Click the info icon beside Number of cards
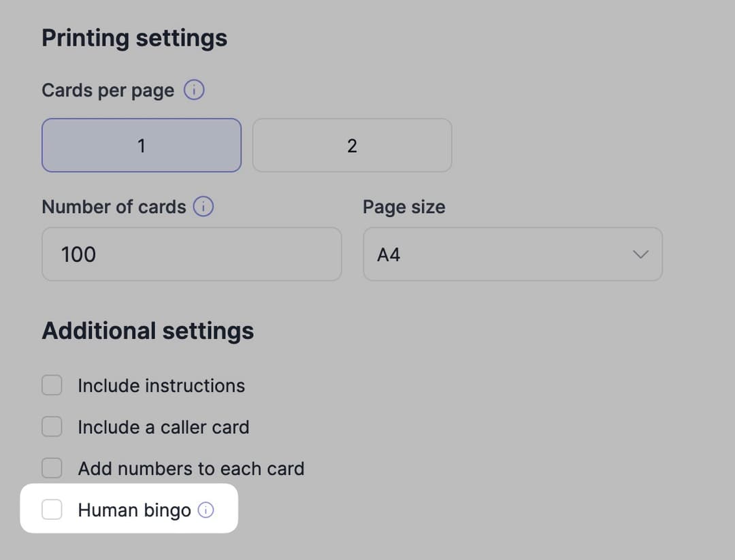 (203, 207)
